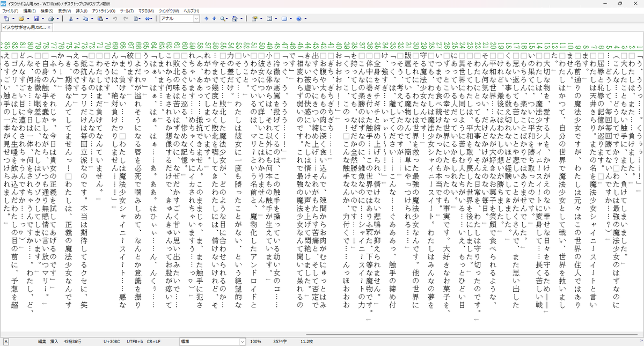Image resolution: width=644 pixels, height=346 pixels.
Task: Close the イヌウサギさん用.txt tab
Action: 49,27
